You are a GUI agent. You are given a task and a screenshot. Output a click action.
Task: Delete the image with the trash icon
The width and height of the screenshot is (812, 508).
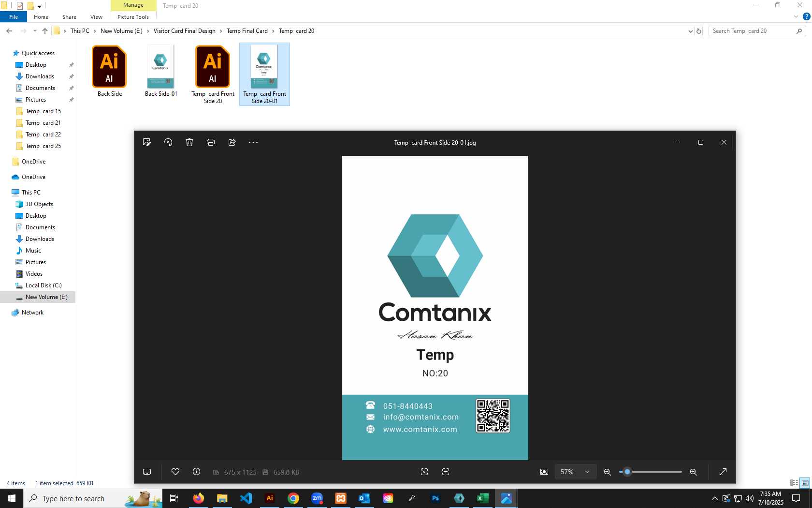click(x=189, y=142)
